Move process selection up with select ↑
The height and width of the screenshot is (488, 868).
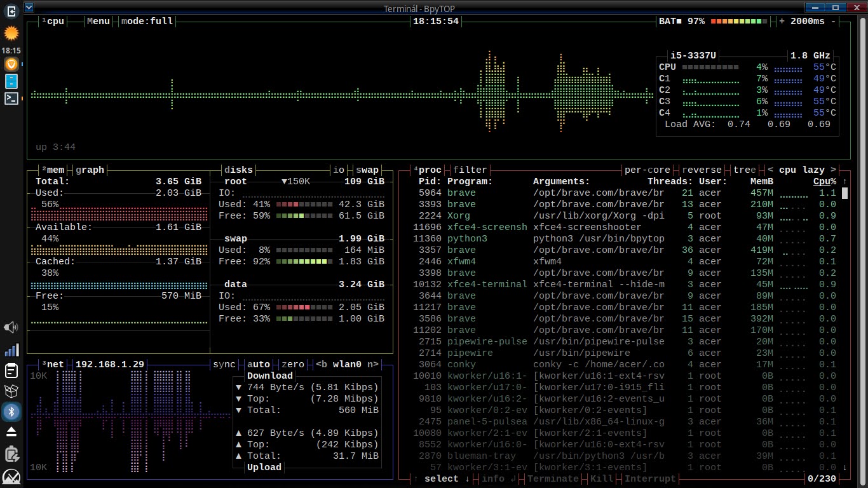point(416,478)
